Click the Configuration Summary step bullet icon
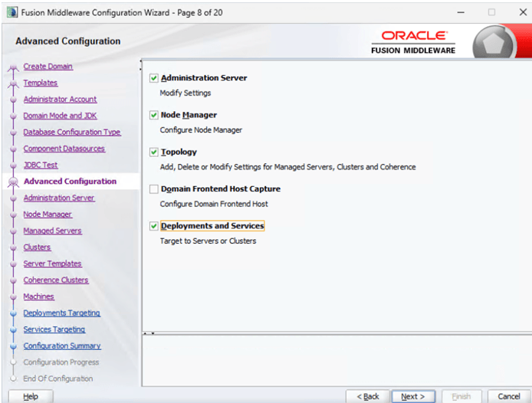 click(x=13, y=346)
